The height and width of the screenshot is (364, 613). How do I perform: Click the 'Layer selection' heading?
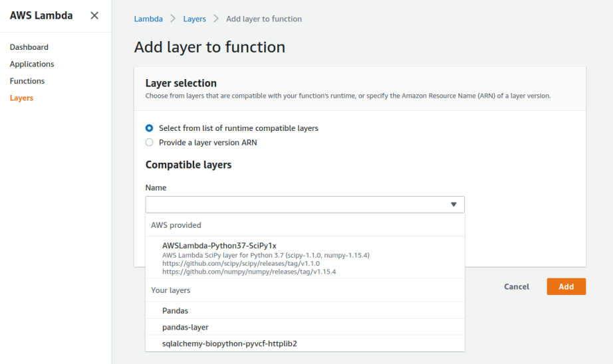pyautogui.click(x=181, y=83)
